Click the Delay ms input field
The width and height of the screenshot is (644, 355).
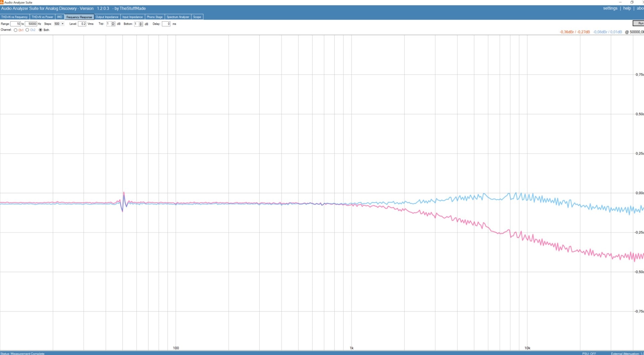pyautogui.click(x=166, y=24)
